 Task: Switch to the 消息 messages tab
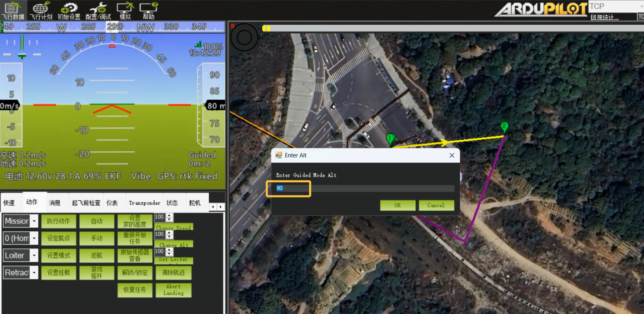54,202
